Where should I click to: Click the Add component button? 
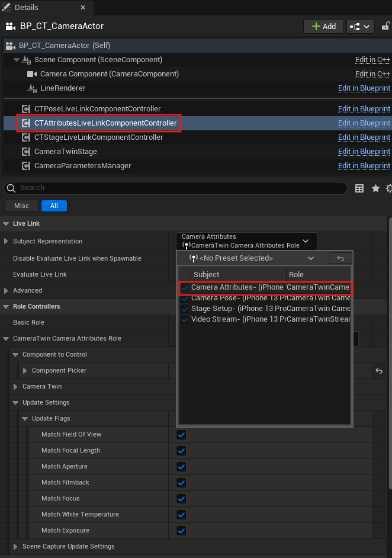[323, 26]
